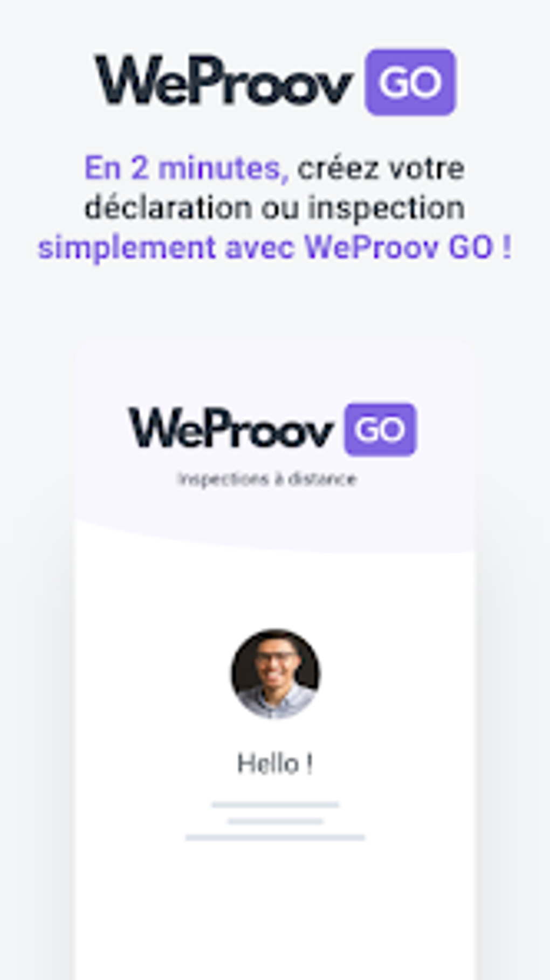This screenshot has width=550, height=980.
Task: Click the "créez votre" headline text
Action: [x=381, y=168]
